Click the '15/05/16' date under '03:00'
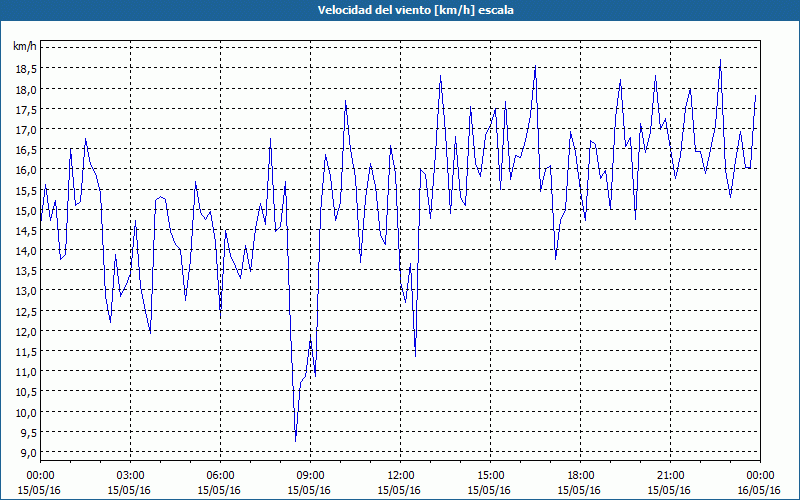Screen dimensions: 800x500 [x=130, y=490]
